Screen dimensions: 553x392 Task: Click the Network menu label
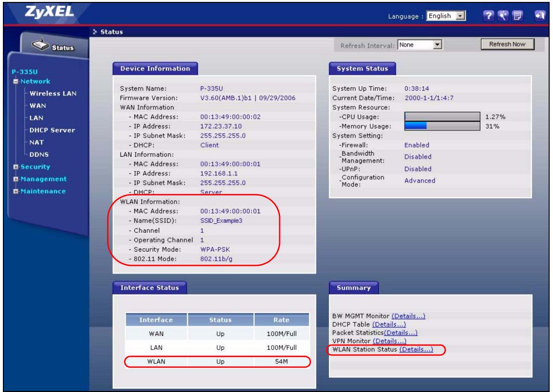[35, 81]
